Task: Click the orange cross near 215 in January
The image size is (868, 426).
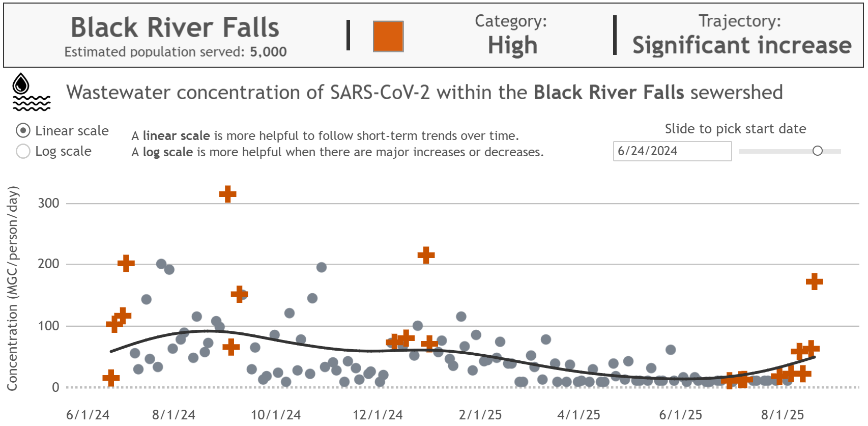Action: 427,254
